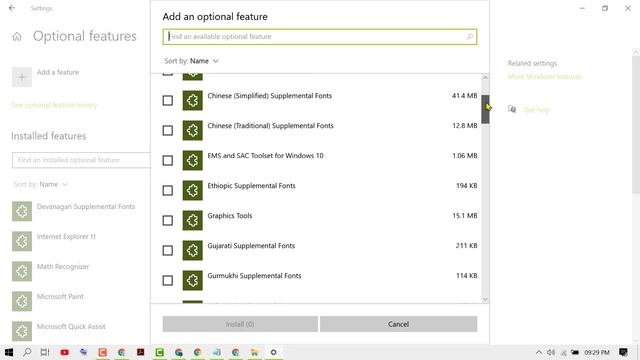Click the Chinese (Simplified) Supplemental Fonts feature icon
Viewport: 640px width, 360px height.
click(193, 100)
